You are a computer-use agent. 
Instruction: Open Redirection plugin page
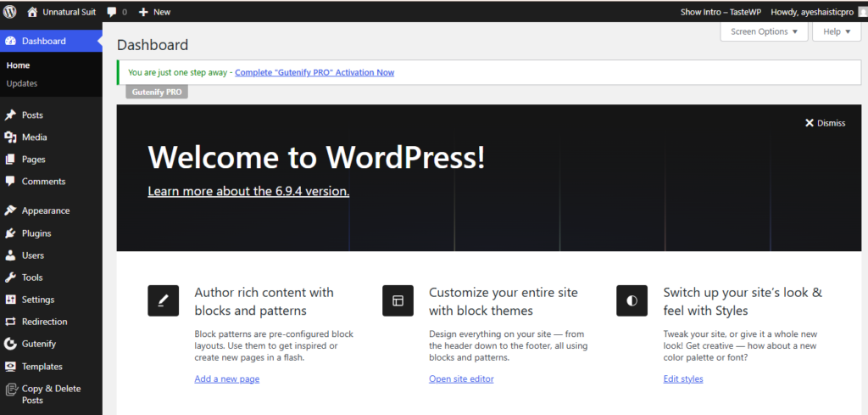[44, 322]
